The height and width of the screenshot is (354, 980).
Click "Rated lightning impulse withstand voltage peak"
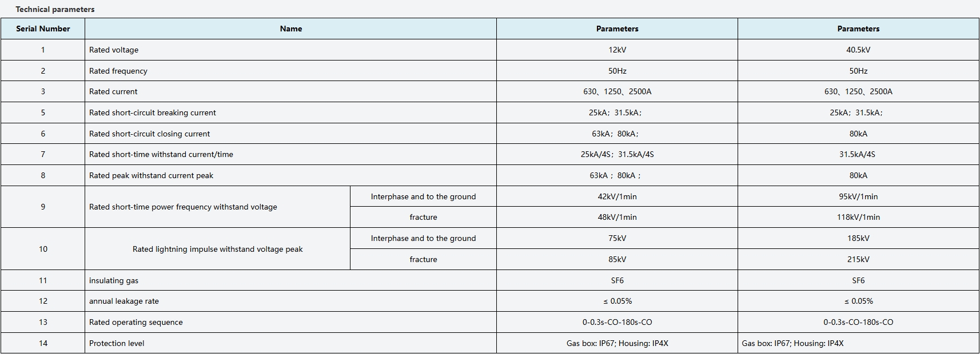point(217,249)
